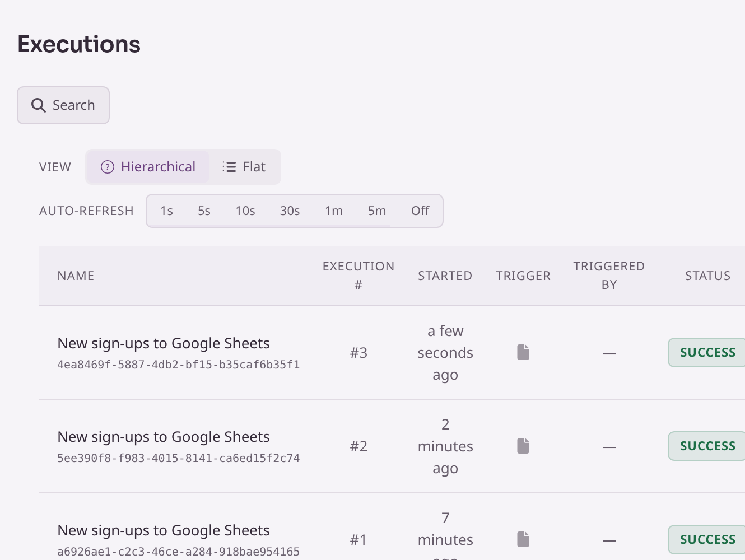Set auto-refresh to 5m
745x560 pixels.
pyautogui.click(x=377, y=211)
